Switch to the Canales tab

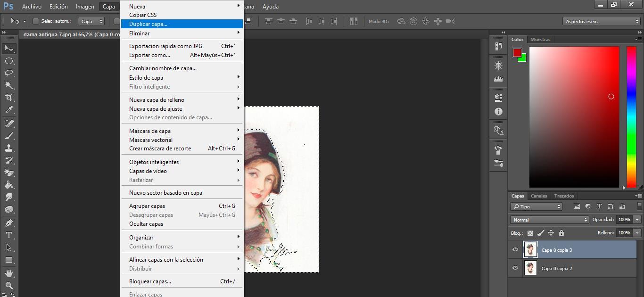(539, 196)
